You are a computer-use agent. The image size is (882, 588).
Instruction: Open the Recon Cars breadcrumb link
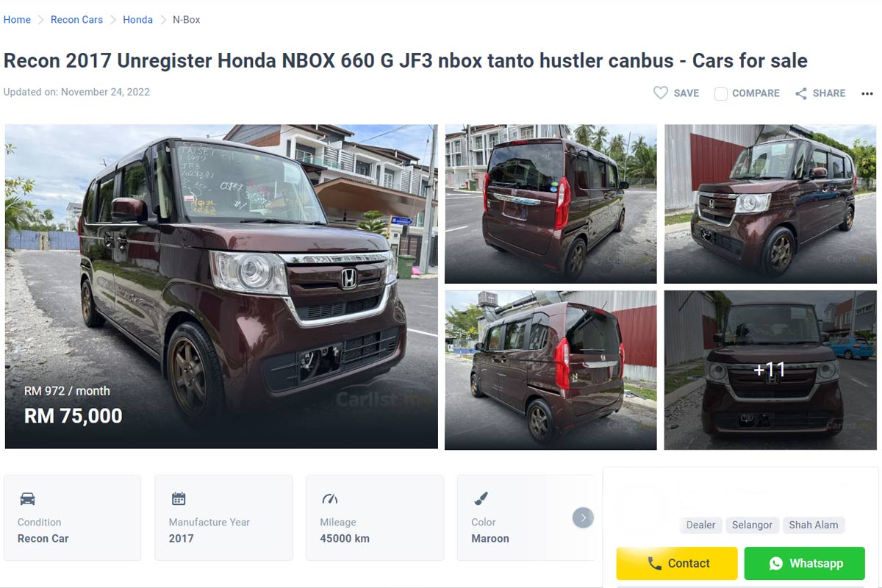(x=76, y=20)
